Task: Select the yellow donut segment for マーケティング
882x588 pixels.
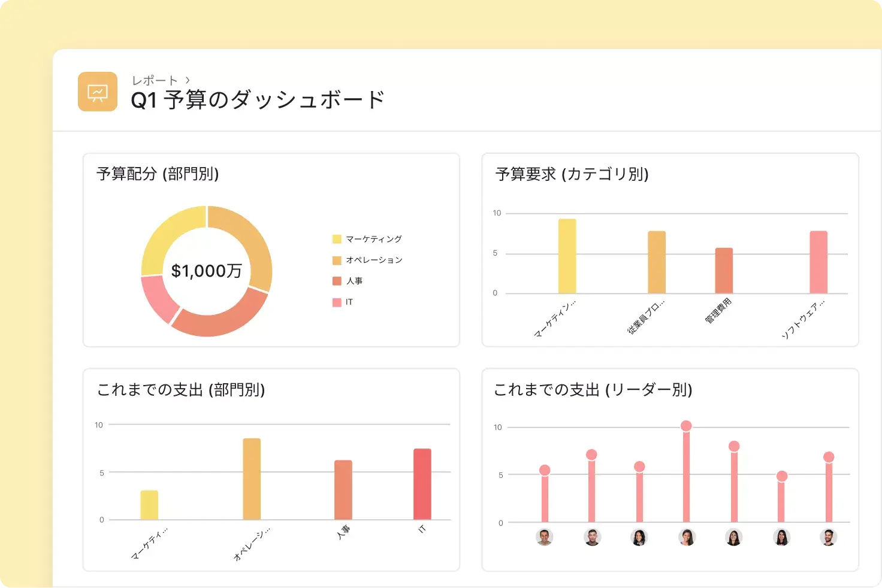Action: tap(171, 228)
